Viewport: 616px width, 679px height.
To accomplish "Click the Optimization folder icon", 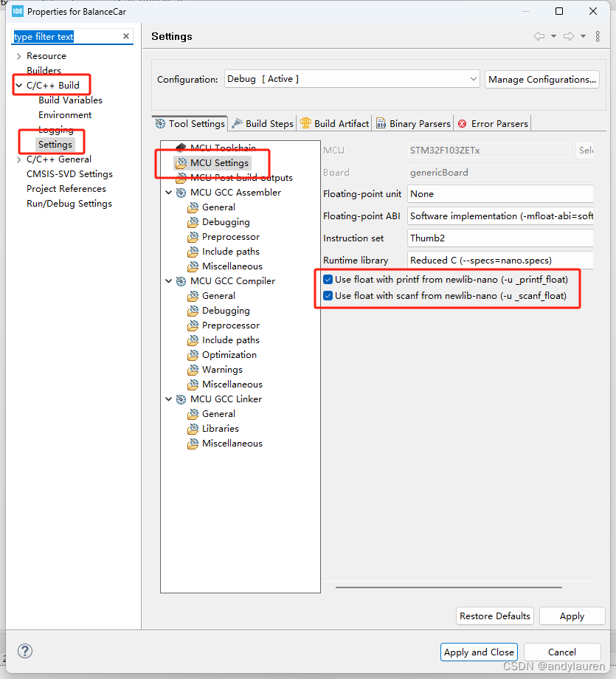I will [x=193, y=355].
